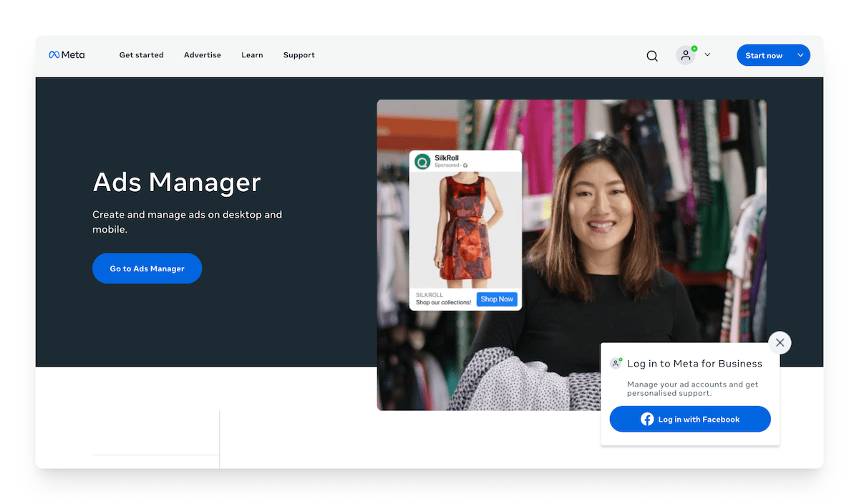Image resolution: width=859 pixels, height=504 pixels.
Task: Click the small user icon in login popup
Action: coord(615,364)
